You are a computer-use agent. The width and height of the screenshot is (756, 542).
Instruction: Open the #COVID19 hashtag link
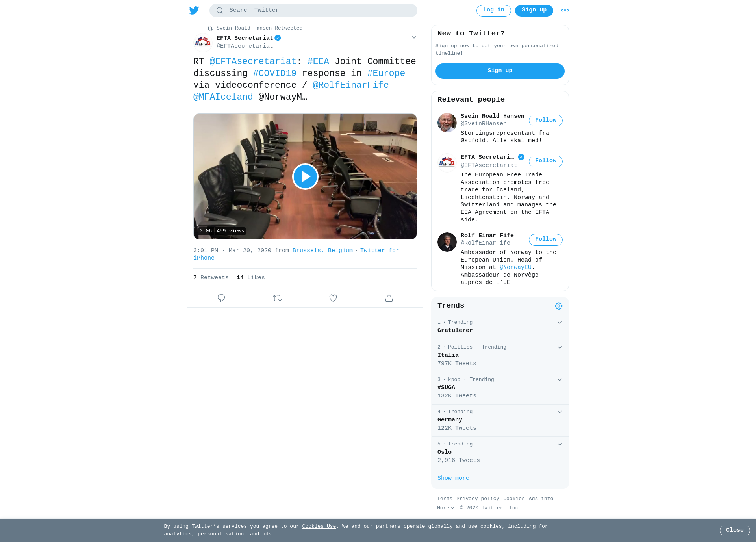pos(275,73)
